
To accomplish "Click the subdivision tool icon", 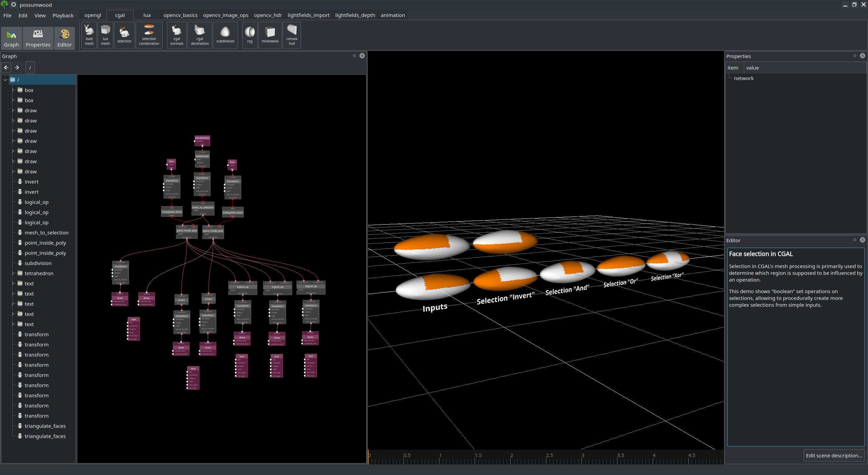I will click(225, 35).
